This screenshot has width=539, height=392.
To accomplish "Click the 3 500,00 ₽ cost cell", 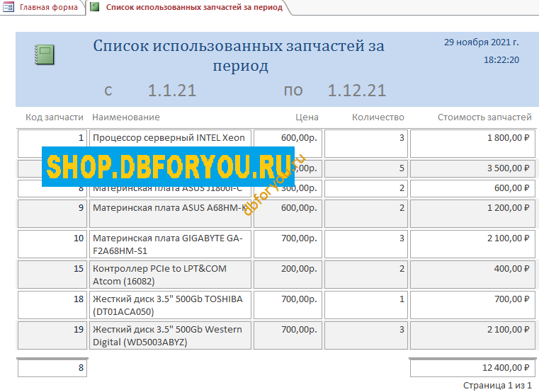I will (x=472, y=168).
